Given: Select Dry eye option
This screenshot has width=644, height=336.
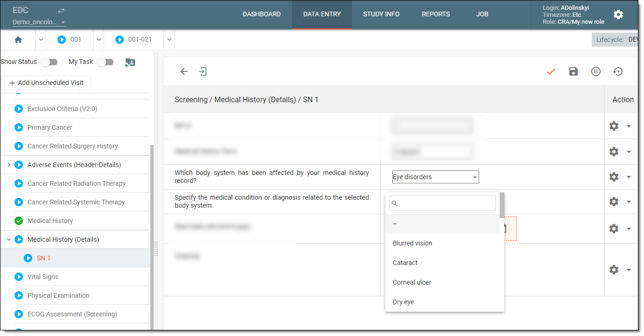Looking at the screenshot, I should pos(442,302).
